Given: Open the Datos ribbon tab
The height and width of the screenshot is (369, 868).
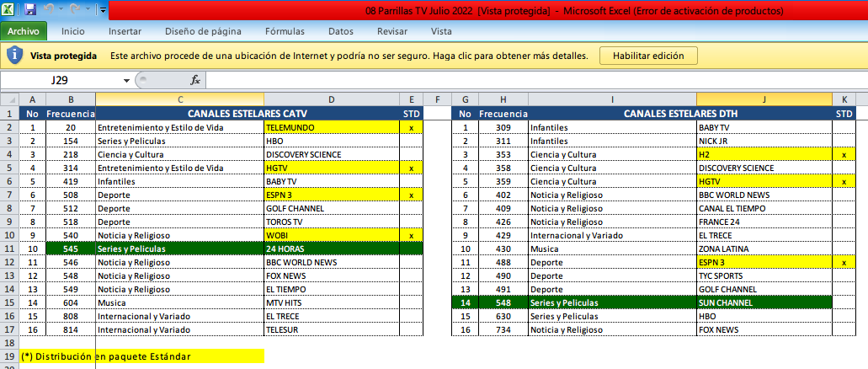Looking at the screenshot, I should coord(340,31).
